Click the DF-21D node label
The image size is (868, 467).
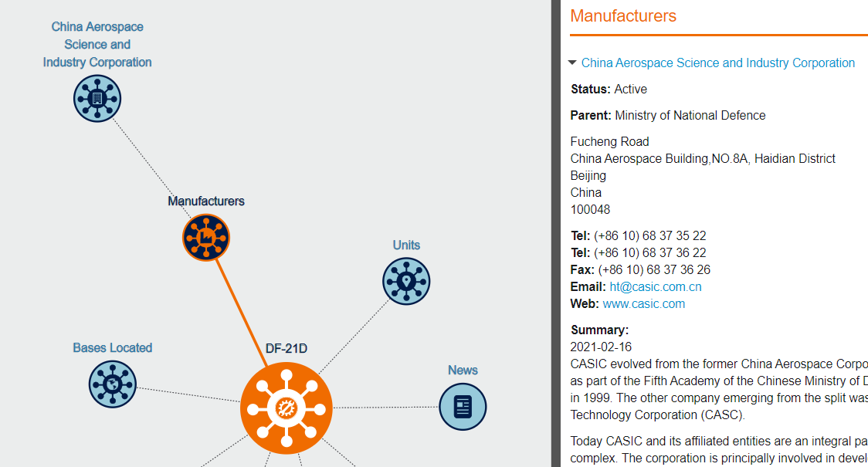point(287,349)
